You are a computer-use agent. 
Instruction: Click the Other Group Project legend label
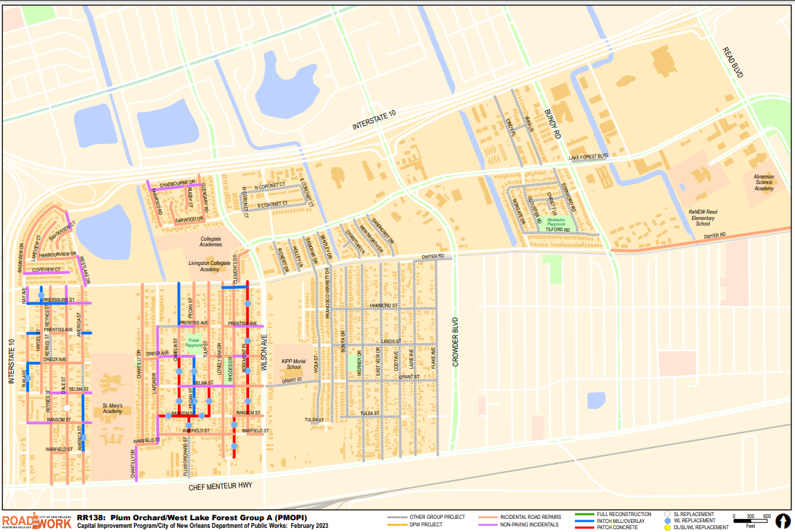pos(437,517)
